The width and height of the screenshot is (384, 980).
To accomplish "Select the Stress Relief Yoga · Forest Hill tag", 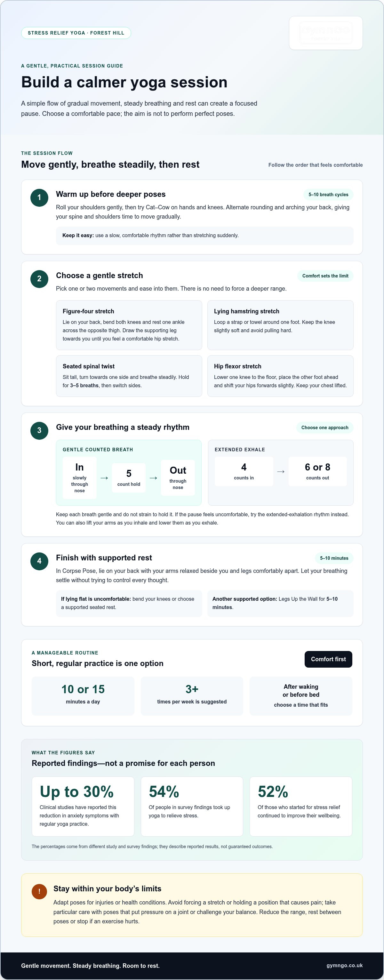I will [76, 33].
